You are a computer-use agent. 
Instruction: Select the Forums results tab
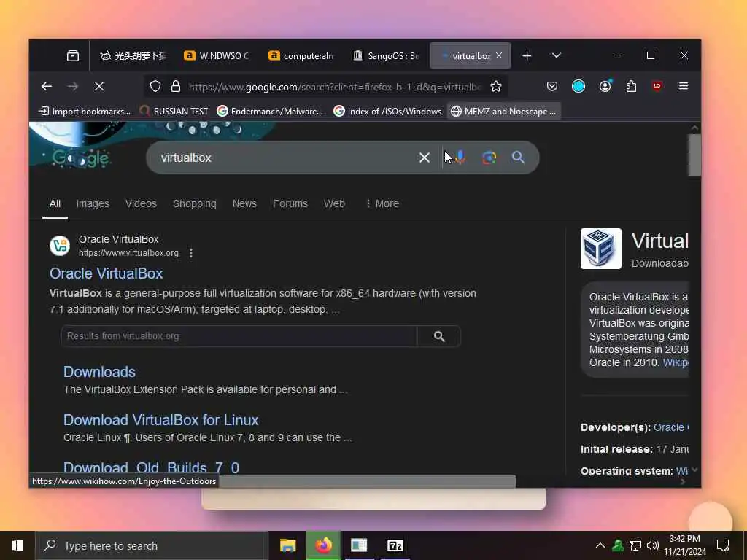(x=290, y=204)
